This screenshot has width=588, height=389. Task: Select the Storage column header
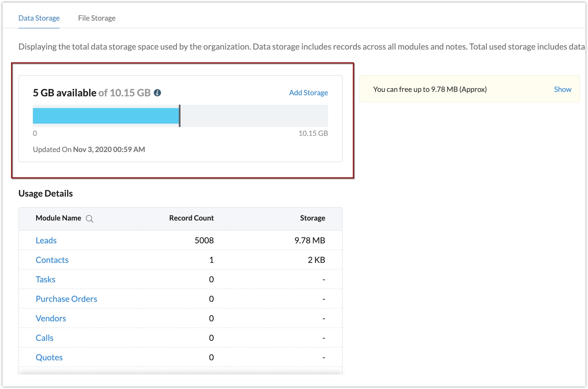pos(312,218)
